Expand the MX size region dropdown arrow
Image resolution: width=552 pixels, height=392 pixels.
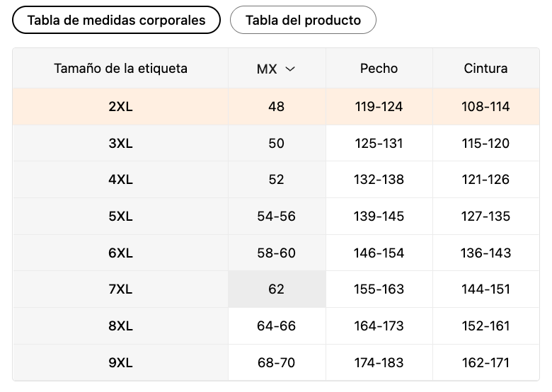tap(289, 69)
